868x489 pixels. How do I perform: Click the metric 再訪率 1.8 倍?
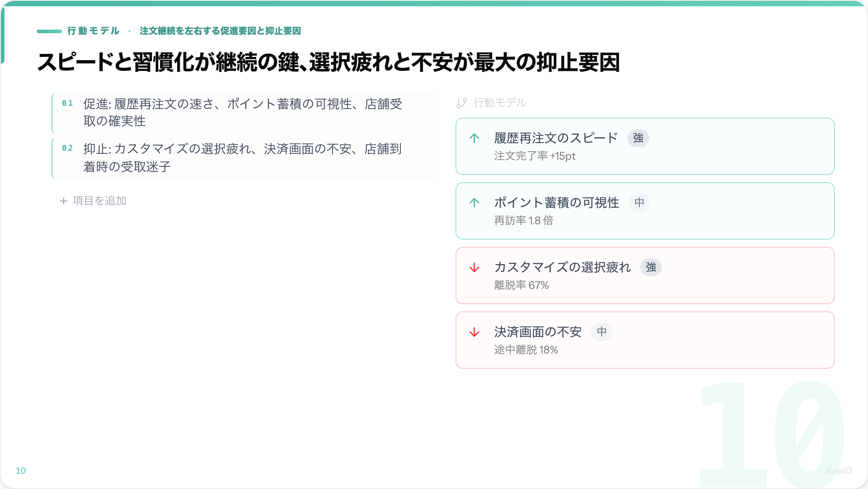click(x=524, y=221)
